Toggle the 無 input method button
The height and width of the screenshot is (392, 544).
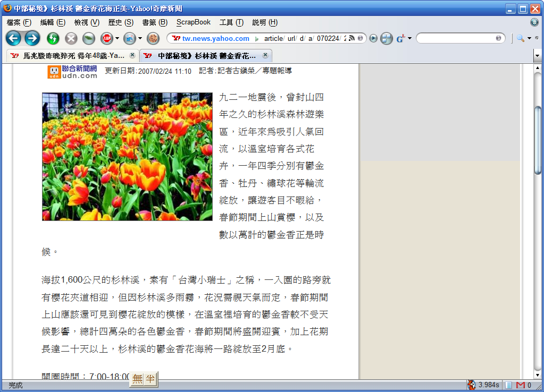137,379
